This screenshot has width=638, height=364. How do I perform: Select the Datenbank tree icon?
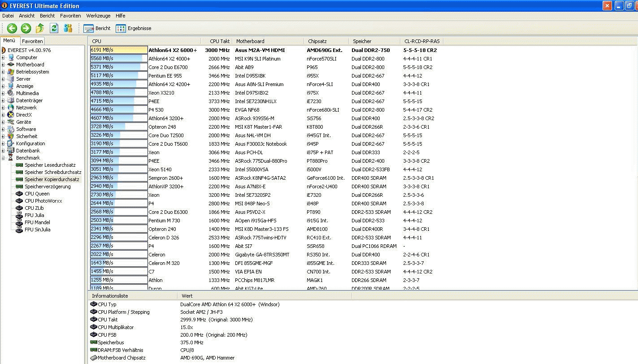pos(11,151)
